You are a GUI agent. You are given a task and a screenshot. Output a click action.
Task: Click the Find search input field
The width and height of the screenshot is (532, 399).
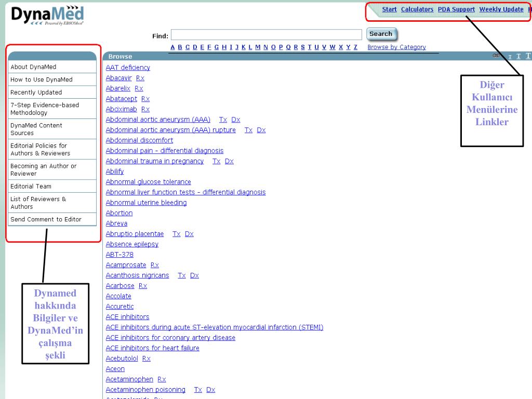click(x=267, y=35)
